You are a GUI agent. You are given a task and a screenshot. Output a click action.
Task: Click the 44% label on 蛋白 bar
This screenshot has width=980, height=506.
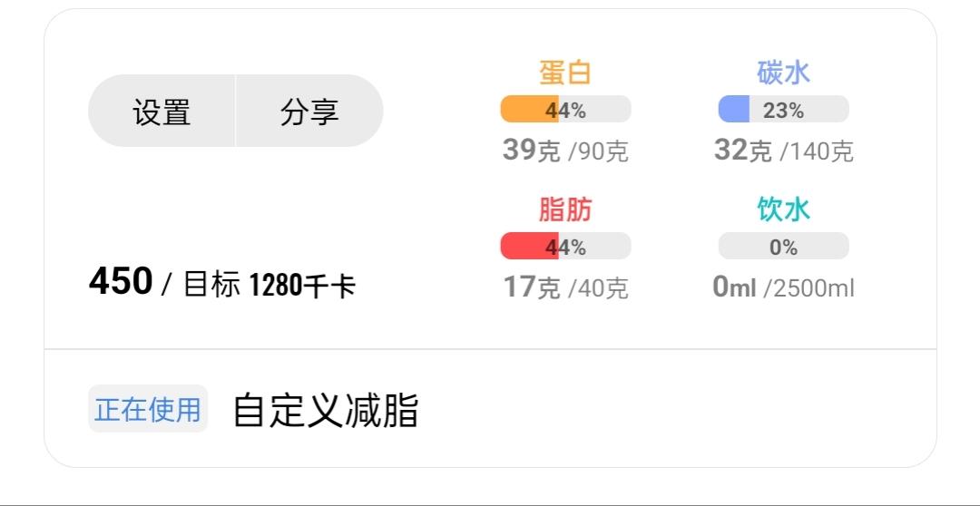coord(566,111)
